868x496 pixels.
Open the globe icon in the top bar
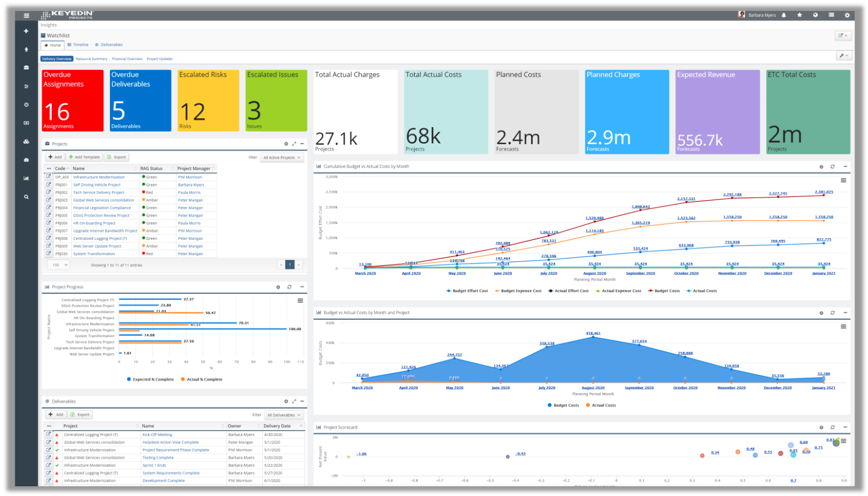815,15
